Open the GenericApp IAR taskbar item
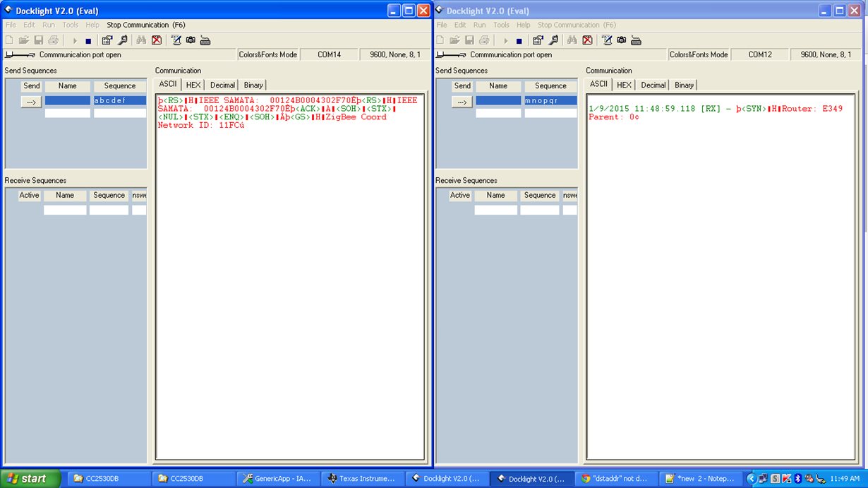Viewport: 868px width, 488px height. click(x=278, y=479)
